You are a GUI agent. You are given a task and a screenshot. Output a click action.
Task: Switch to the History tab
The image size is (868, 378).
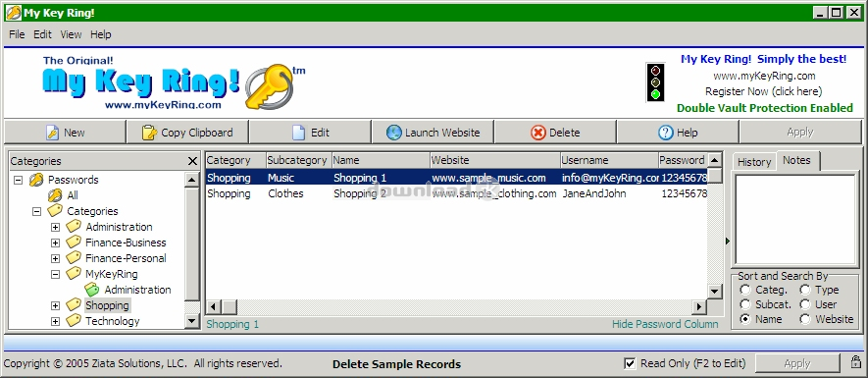pos(754,162)
